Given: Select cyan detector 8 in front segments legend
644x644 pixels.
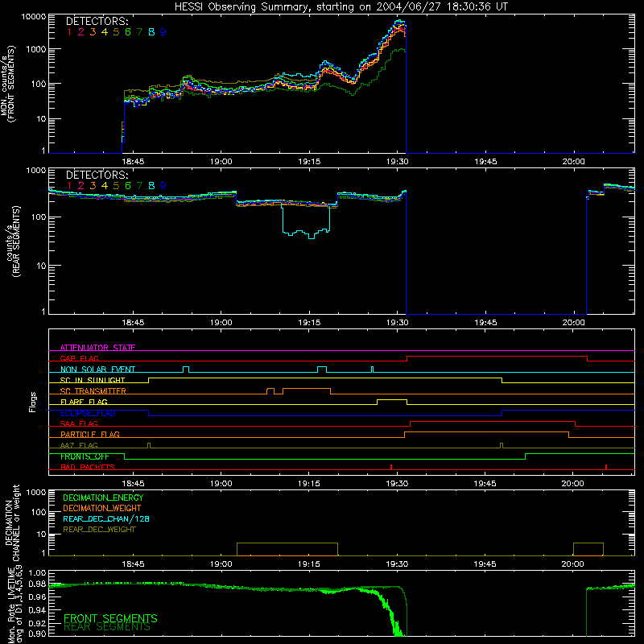Looking at the screenshot, I should pos(151,32).
